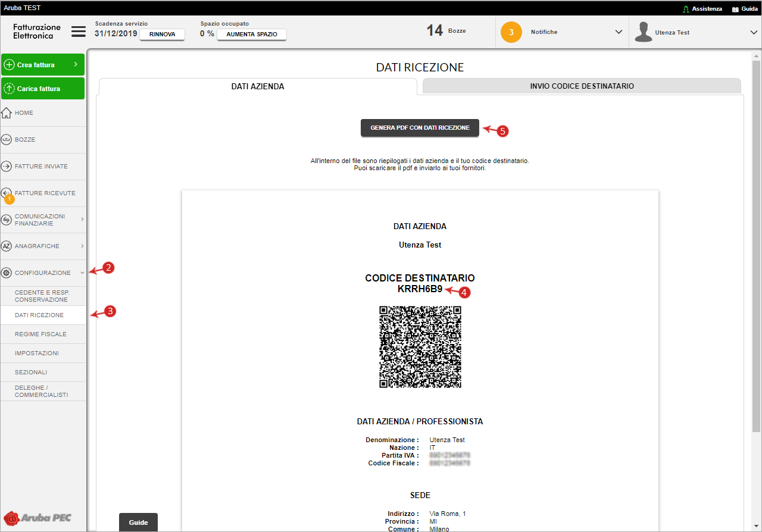Click the Guida link in the top bar
Viewport: 762px width, 532px height.
click(x=749, y=9)
